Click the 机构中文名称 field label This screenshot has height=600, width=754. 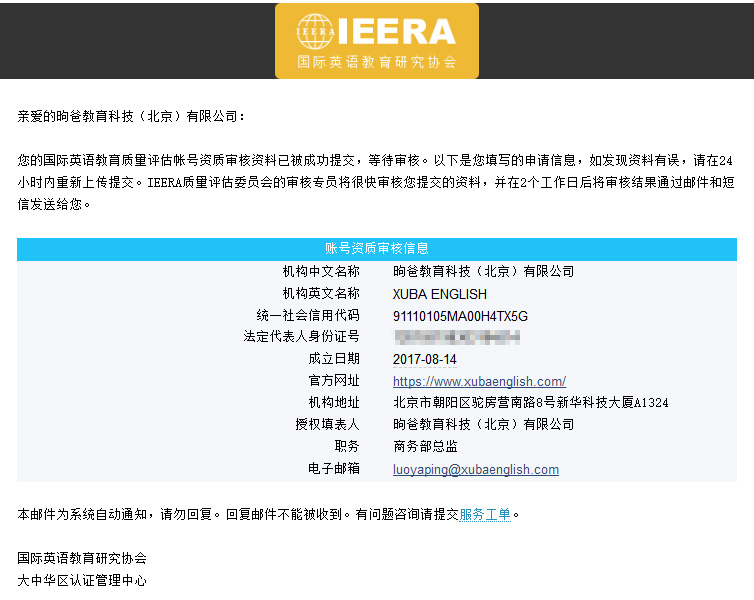coord(321,271)
